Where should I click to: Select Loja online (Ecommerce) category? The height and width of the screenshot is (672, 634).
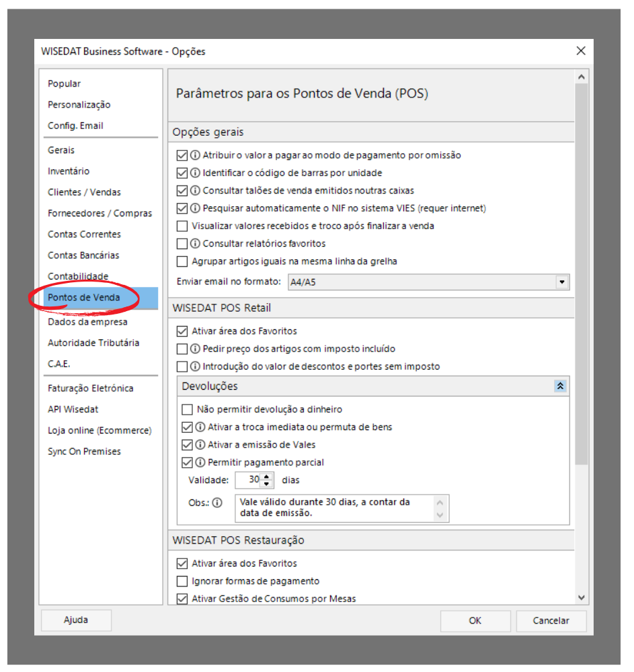pos(100,430)
